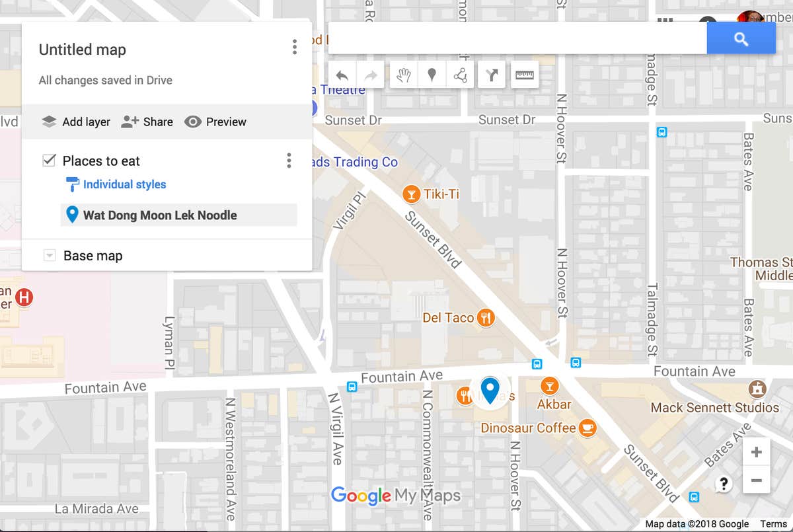The image size is (793, 532).
Task: Select the Measure distances ruler tool
Action: (524, 74)
